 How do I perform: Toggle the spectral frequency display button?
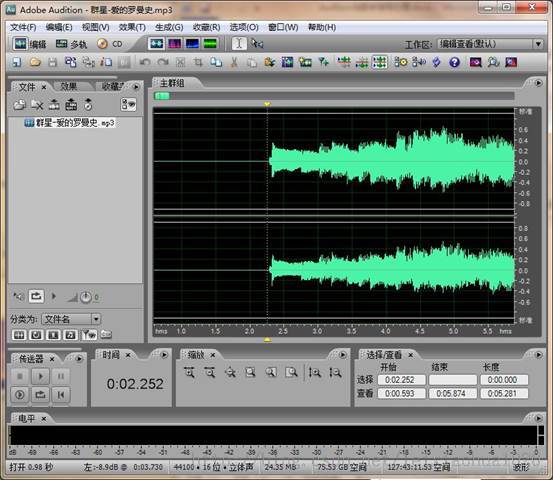pos(174,43)
